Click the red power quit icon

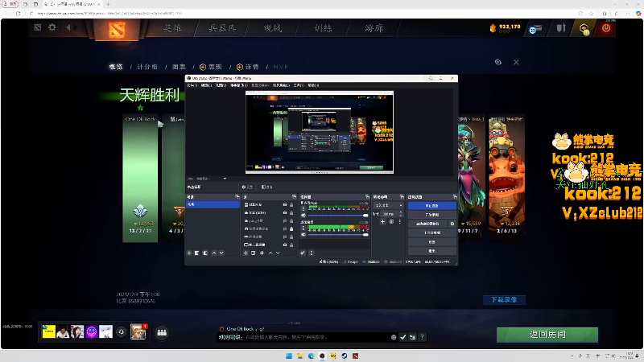(606, 28)
